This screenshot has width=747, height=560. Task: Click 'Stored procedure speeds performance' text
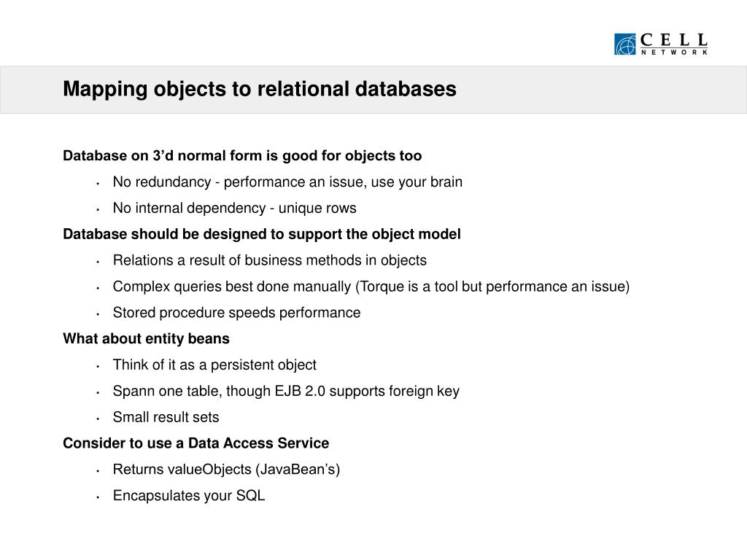click(236, 313)
